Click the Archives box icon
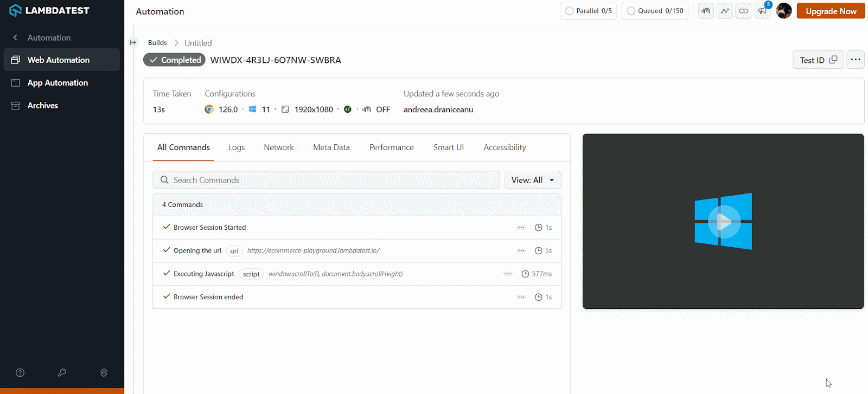 tap(16, 105)
